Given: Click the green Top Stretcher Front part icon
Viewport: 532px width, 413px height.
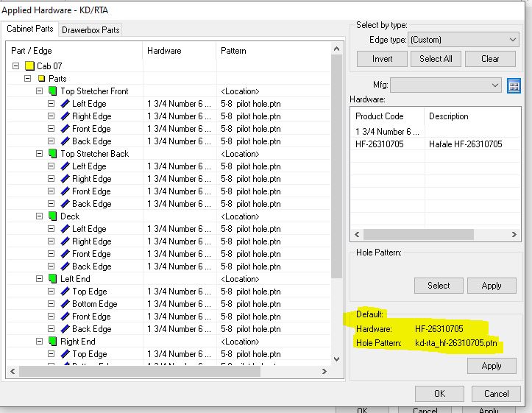Looking at the screenshot, I should click(x=52, y=91).
